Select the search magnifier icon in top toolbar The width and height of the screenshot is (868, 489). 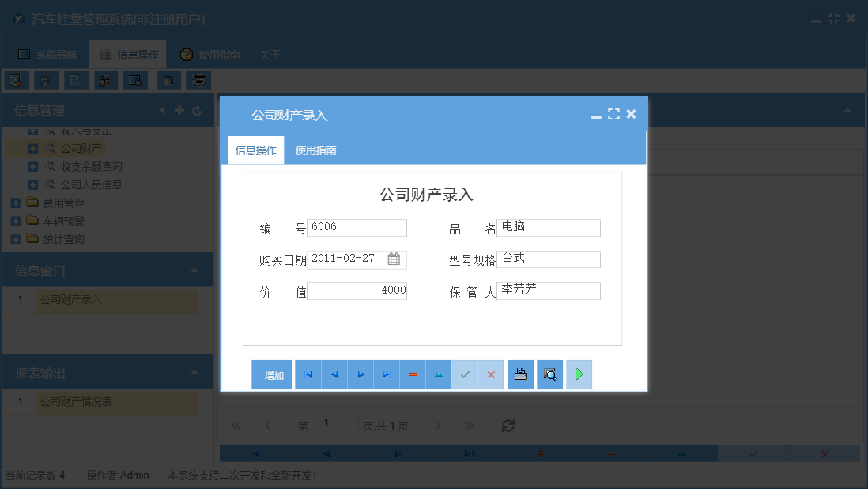[17, 80]
